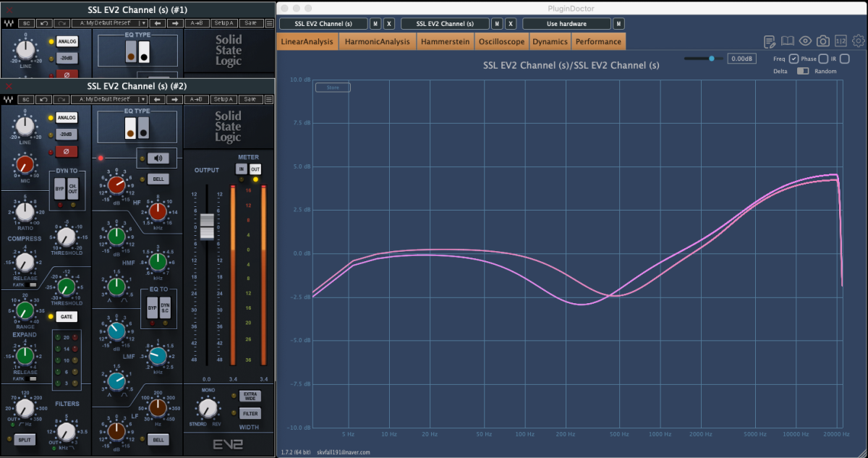Open the notes icon in PluginDoctor toolbar

click(x=770, y=41)
